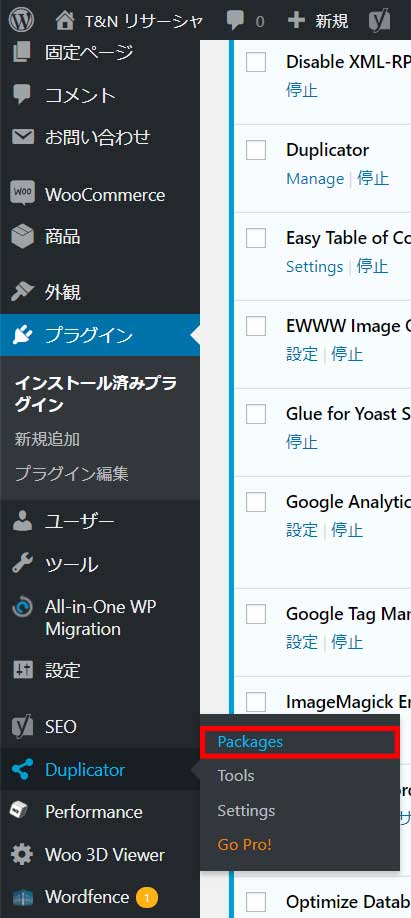
Task: Open the Woo 3D Viewer gear icon
Action: 22,855
